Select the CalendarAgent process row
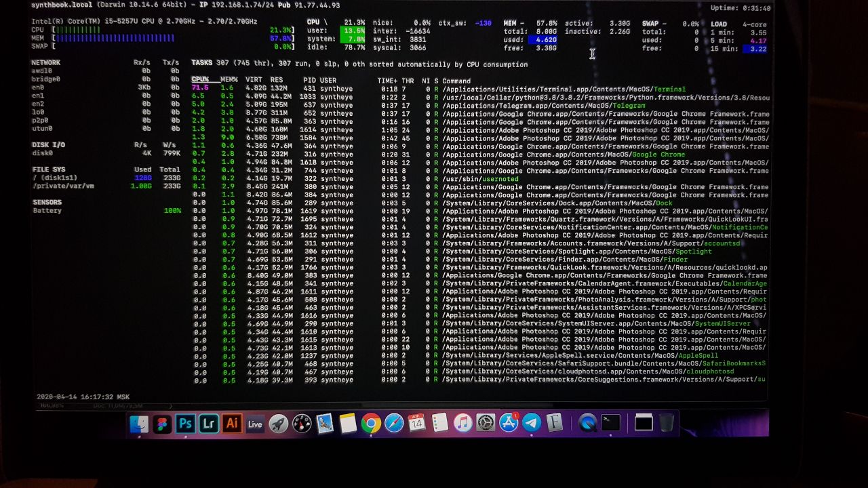Image resolution: width=868 pixels, height=488 pixels. tap(480, 283)
